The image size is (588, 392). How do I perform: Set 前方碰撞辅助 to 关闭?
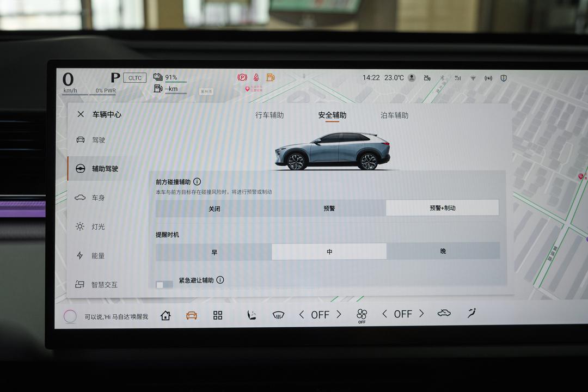pos(214,209)
